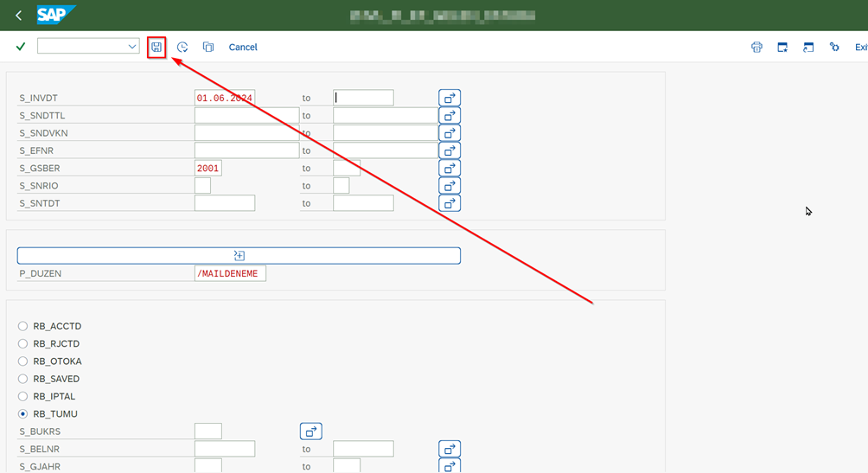This screenshot has height=473, width=868.
Task: Open multiple selection for S_BUKRS
Action: coord(311,431)
